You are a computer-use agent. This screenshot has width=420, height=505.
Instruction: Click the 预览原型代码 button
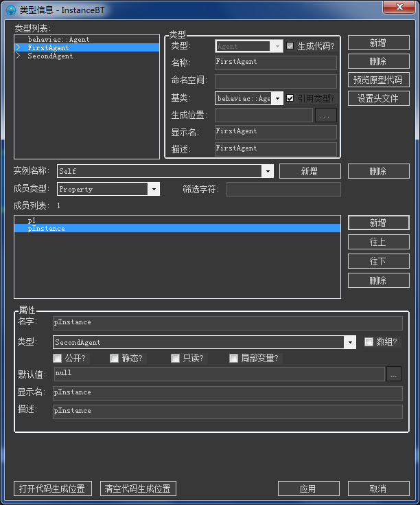[x=378, y=80]
